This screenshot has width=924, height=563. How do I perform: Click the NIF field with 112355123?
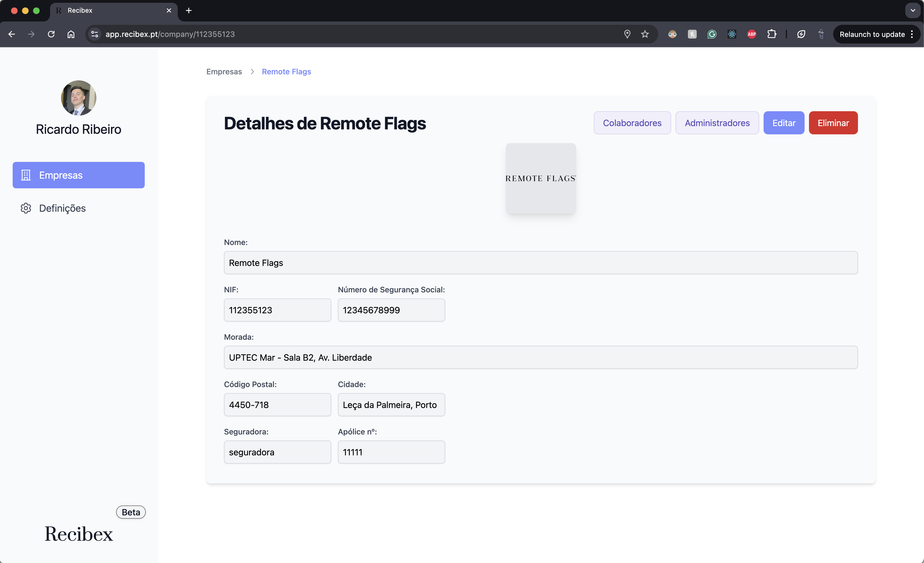pos(277,310)
